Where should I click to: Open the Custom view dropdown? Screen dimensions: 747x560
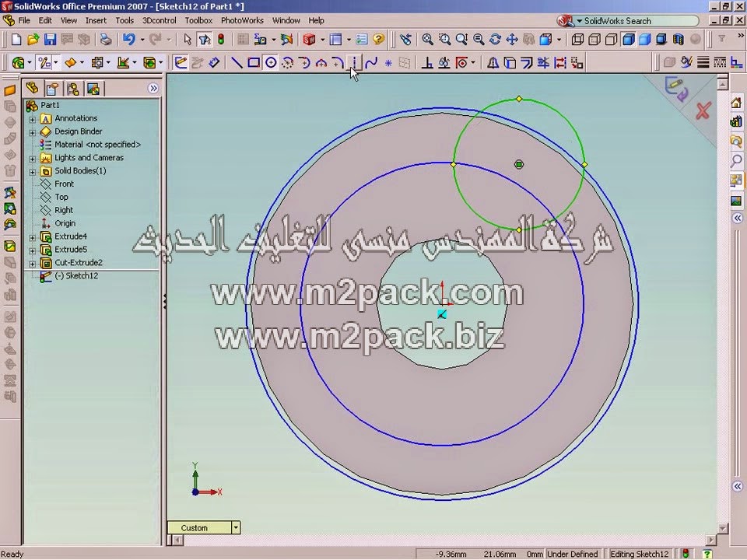(x=236, y=527)
